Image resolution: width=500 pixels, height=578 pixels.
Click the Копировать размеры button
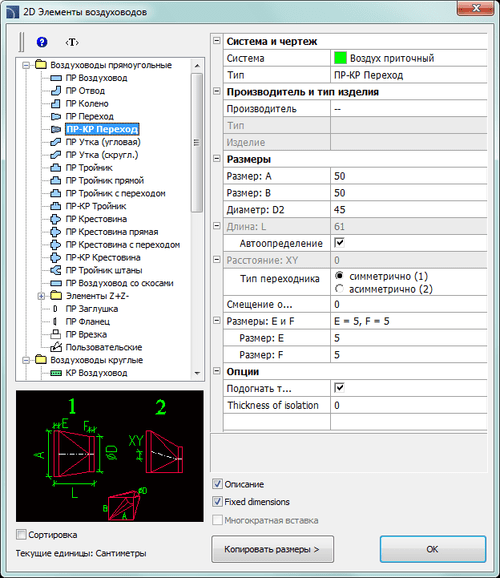click(272, 549)
